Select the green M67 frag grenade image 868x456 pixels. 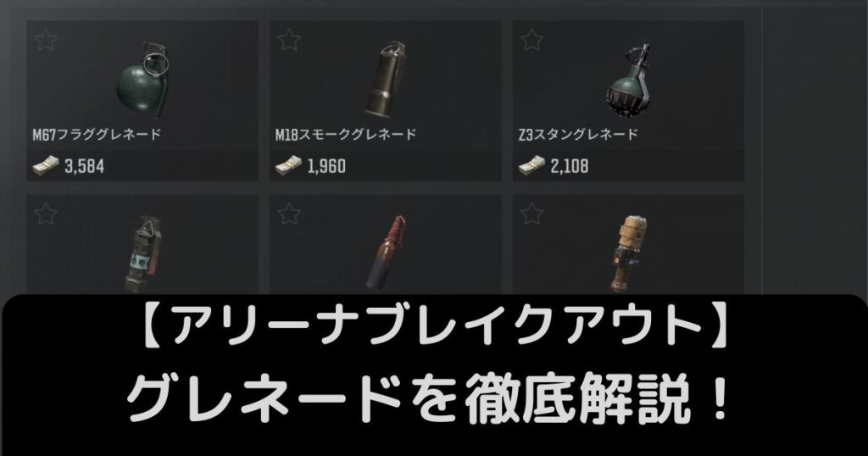142,81
